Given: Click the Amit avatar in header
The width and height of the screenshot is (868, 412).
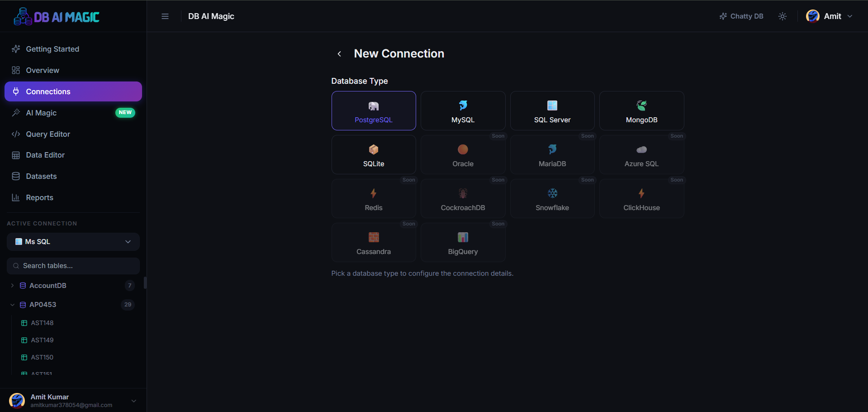Looking at the screenshot, I should 813,16.
